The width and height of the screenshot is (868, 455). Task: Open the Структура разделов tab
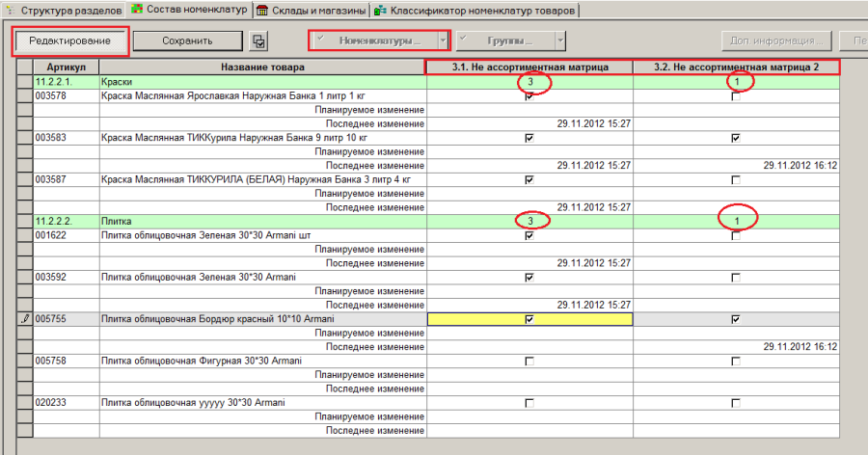[x=63, y=11]
